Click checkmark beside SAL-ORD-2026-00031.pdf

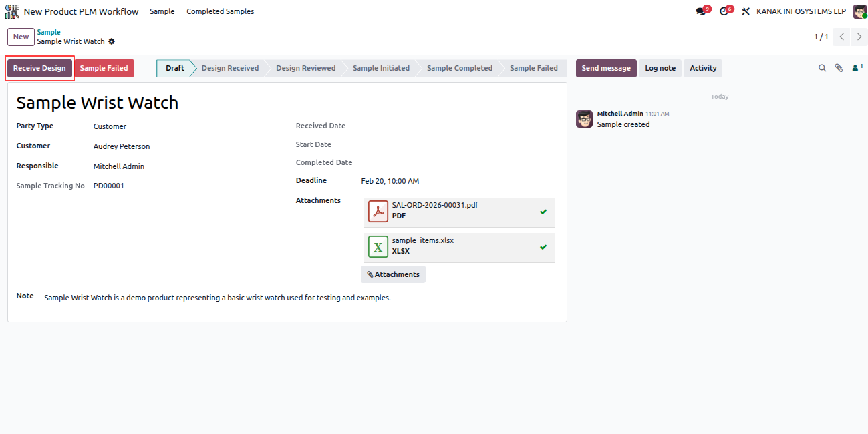(543, 212)
